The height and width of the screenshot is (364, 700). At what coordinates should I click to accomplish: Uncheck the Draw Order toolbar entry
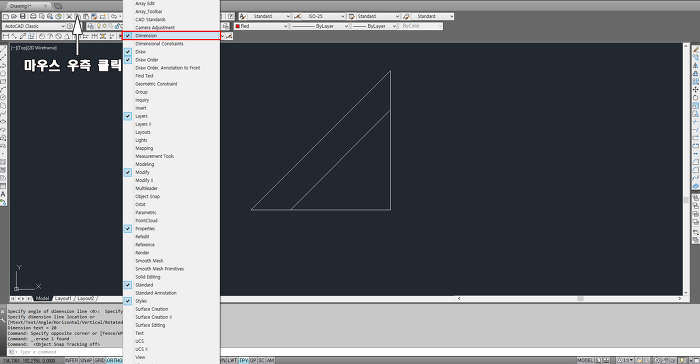[171, 60]
